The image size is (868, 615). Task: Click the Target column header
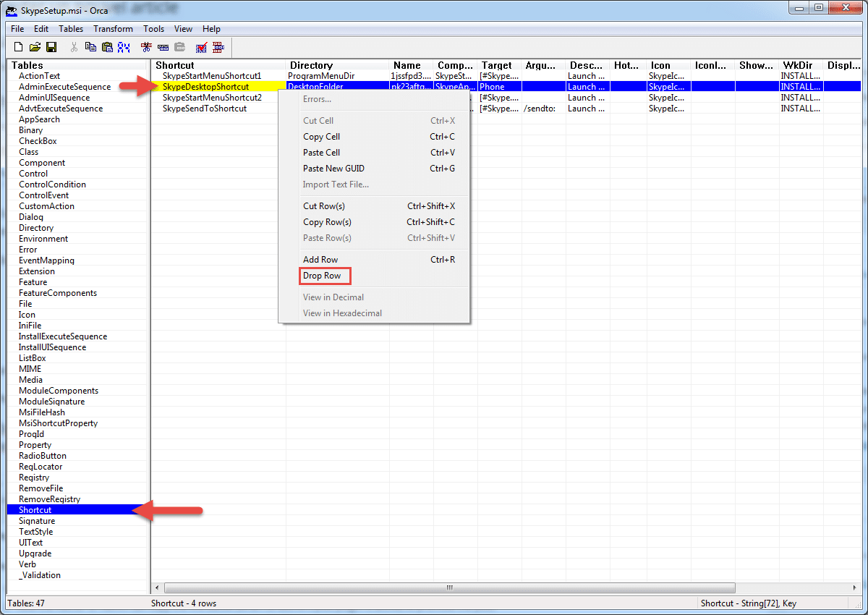(497, 65)
